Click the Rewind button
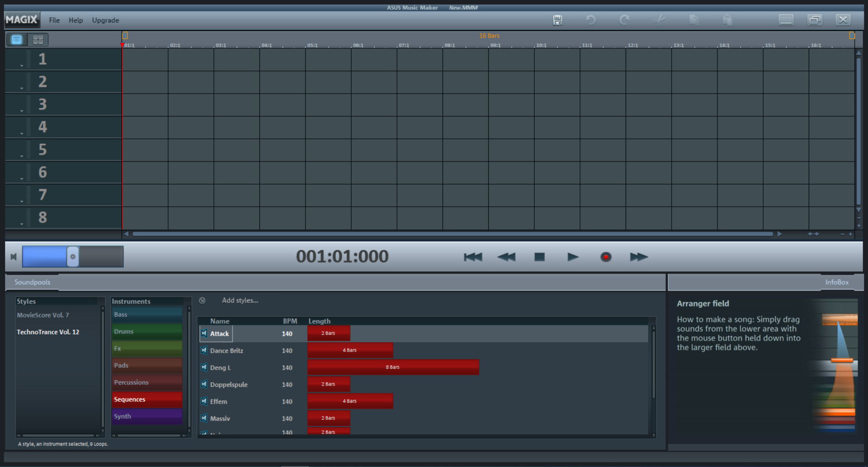 pyautogui.click(x=506, y=257)
